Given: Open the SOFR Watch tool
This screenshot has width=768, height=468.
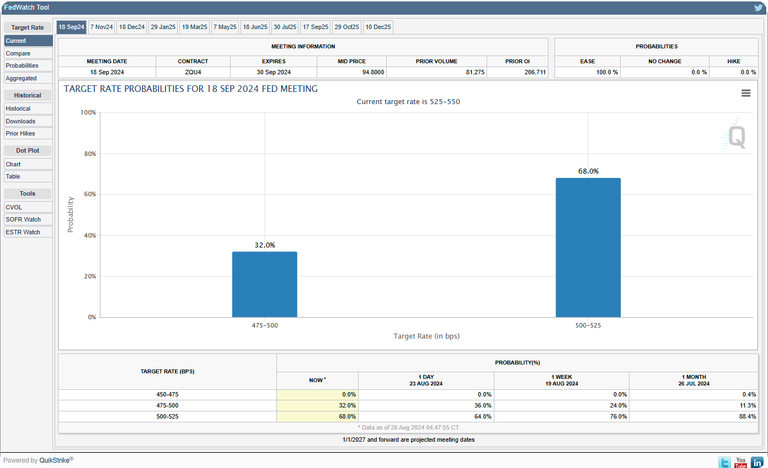Looking at the screenshot, I should (x=23, y=219).
